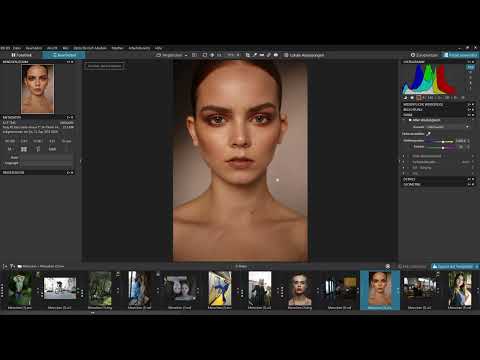
Task: Expand the Stil - Tonung tool
Action: point(422,168)
